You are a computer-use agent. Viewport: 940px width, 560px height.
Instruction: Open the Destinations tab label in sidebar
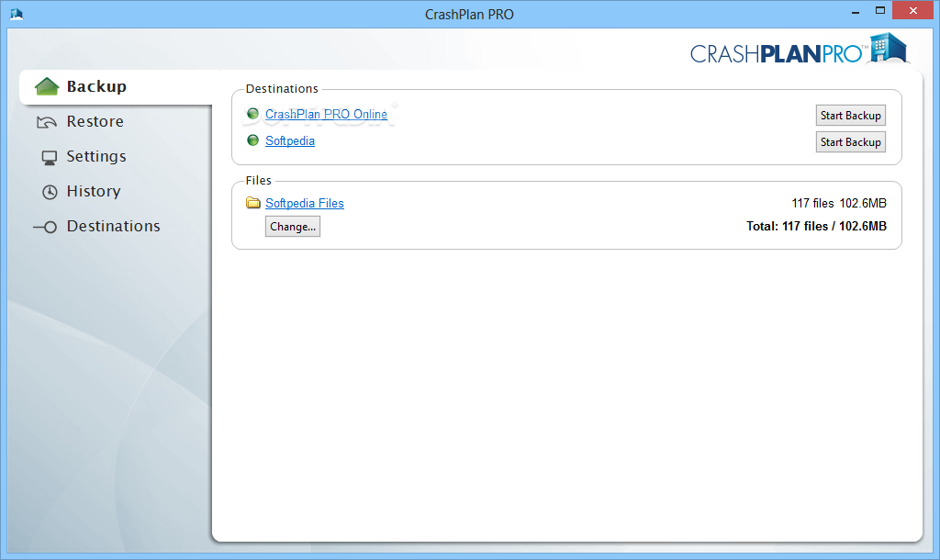(113, 226)
